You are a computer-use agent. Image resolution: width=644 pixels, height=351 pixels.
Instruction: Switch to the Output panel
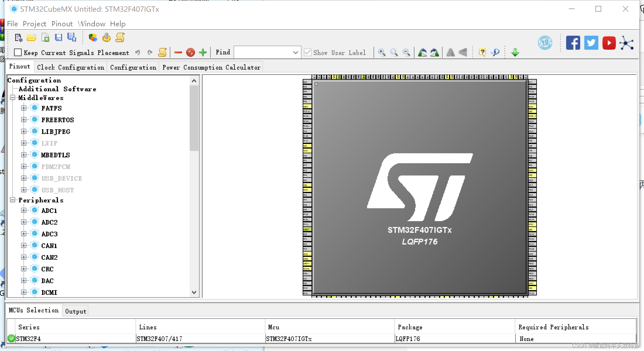(75, 311)
